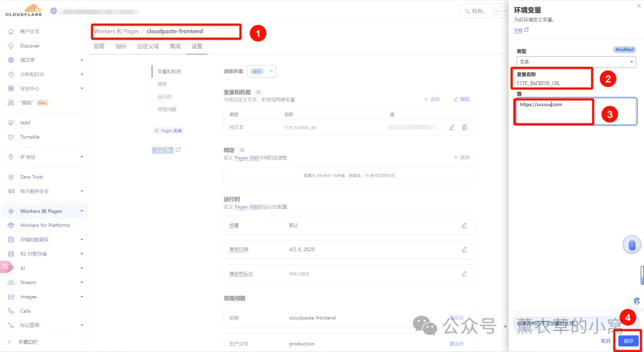Open the 提供反馈 link
This screenshot has width=644, height=352.
click(x=166, y=150)
